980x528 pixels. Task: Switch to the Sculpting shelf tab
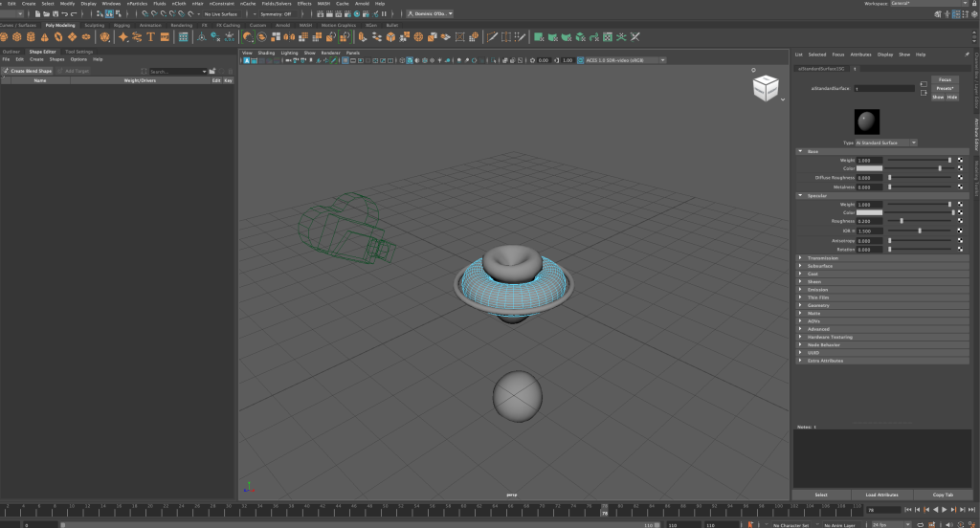pyautogui.click(x=95, y=25)
